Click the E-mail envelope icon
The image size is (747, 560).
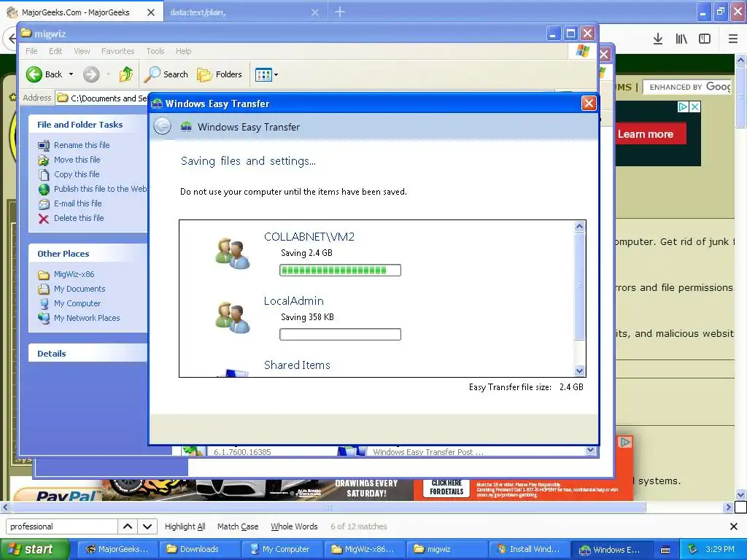44,204
